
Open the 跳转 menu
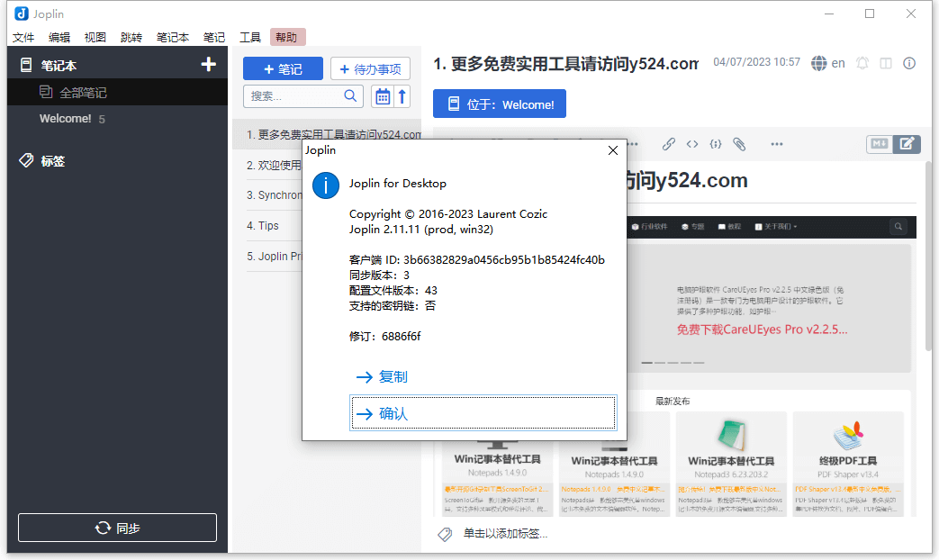point(131,37)
